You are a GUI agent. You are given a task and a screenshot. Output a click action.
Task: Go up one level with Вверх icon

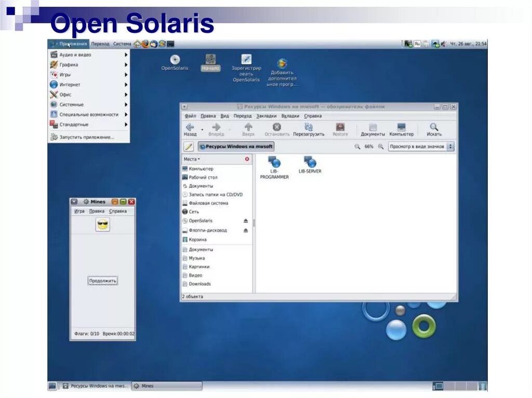click(x=248, y=127)
